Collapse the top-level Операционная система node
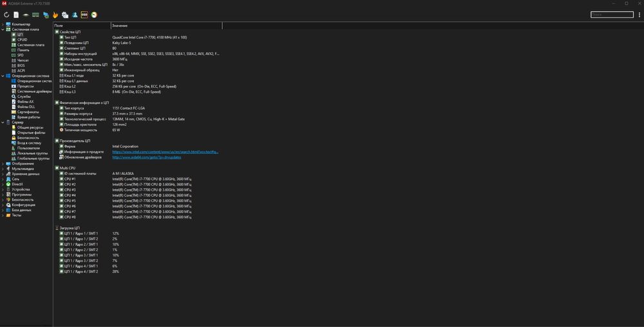The height and width of the screenshot is (327, 644). coord(3,76)
